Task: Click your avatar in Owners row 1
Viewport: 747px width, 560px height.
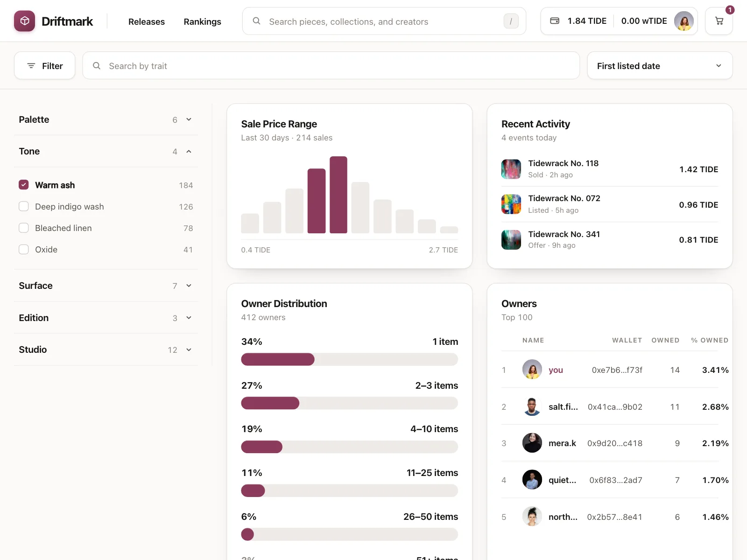Action: pyautogui.click(x=532, y=370)
